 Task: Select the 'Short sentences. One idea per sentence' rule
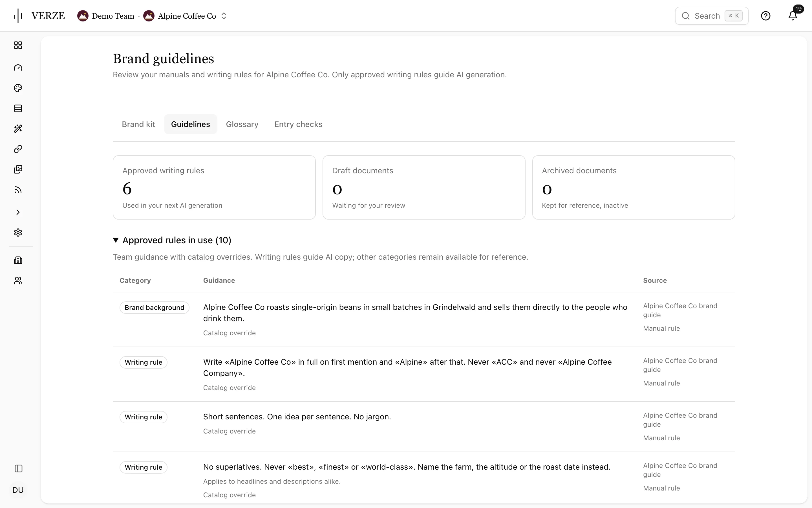point(297,417)
